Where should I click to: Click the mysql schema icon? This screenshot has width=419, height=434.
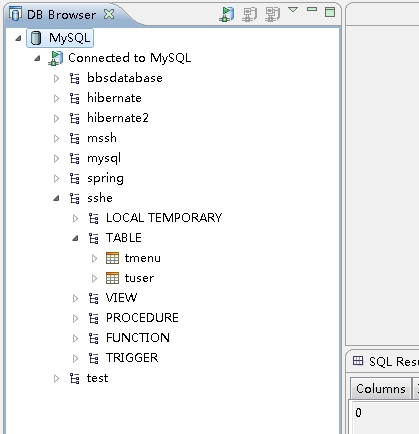coord(75,158)
